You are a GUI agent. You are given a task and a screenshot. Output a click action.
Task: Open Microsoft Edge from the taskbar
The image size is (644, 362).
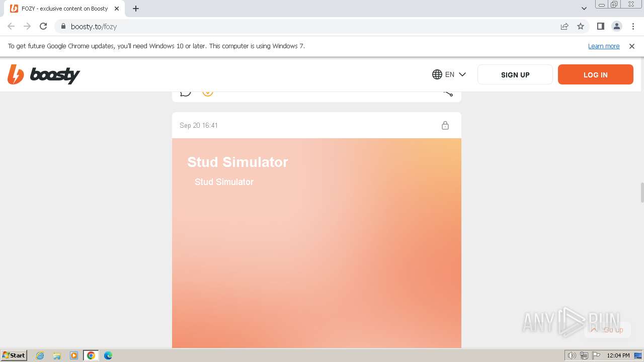[x=108, y=355]
